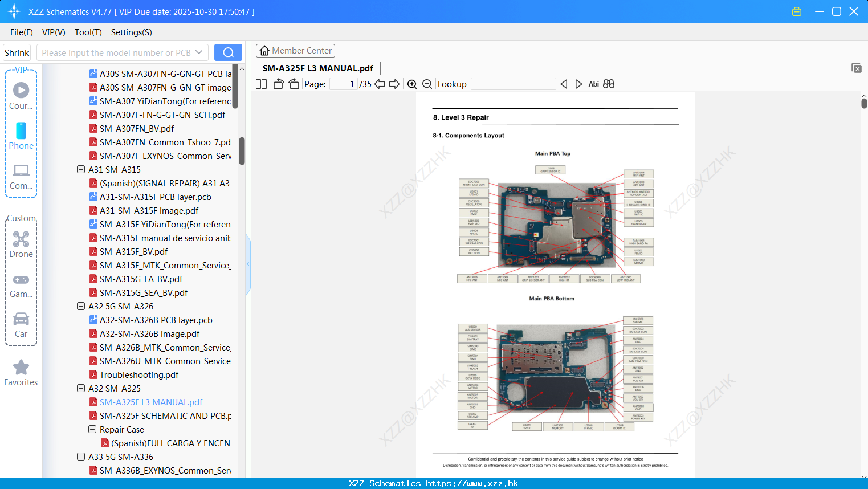This screenshot has height=489, width=868.
Task: Close the SM-A325F L3 MANUAL document tab
Action: pos(857,68)
